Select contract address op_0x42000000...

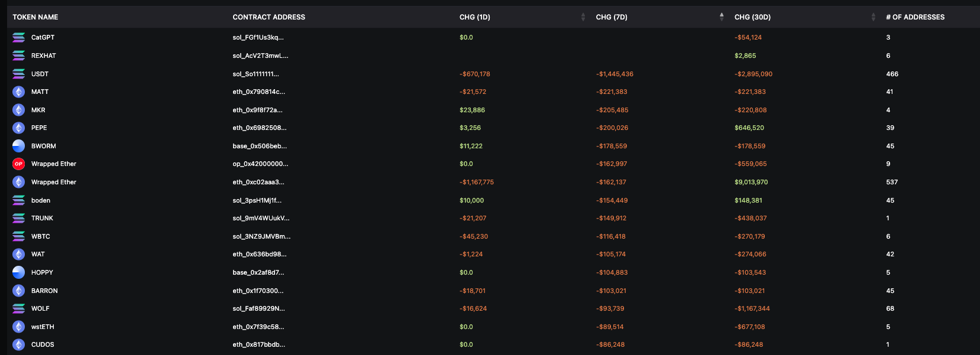pos(260,164)
